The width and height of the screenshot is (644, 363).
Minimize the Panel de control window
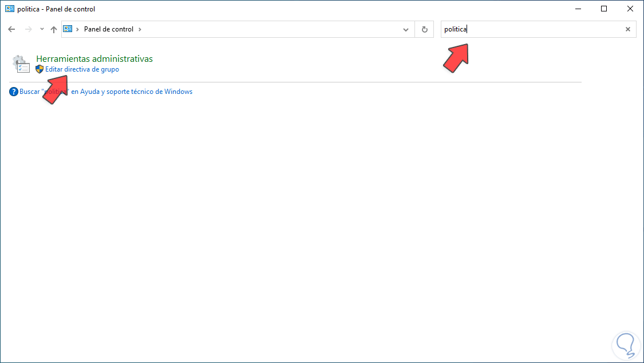pos(578,9)
